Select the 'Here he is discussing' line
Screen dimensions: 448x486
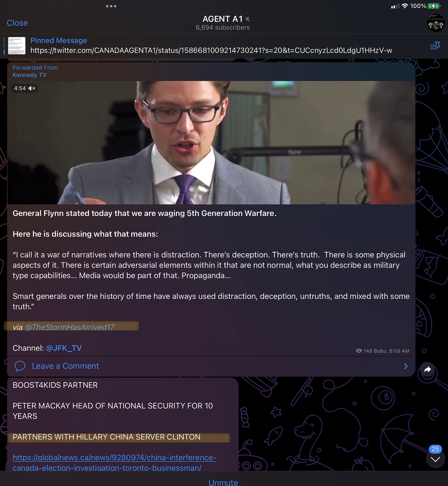(x=85, y=234)
